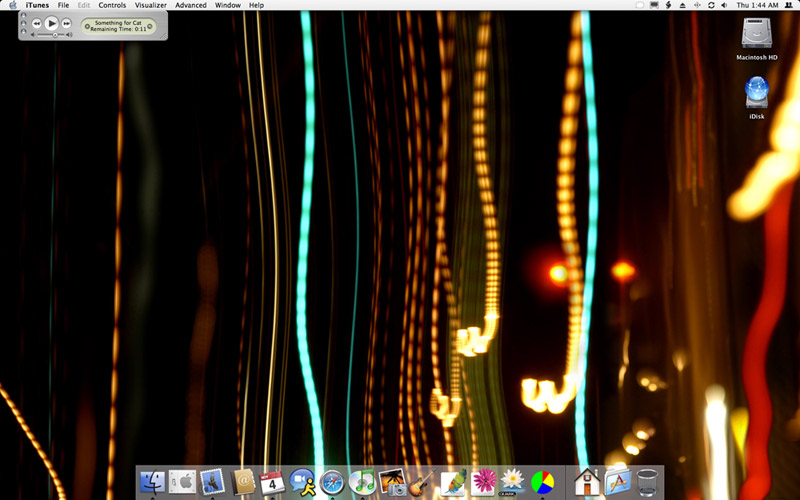Click the 'Something for Cat' track title
800x500 pixels.
(x=118, y=23)
